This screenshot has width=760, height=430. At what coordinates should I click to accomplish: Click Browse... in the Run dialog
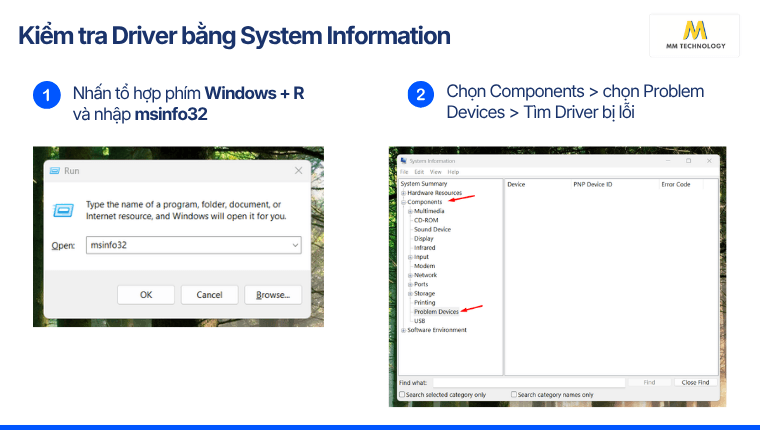coord(273,295)
